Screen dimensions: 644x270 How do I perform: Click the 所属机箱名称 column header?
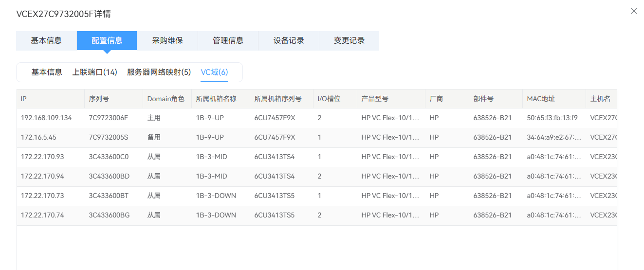click(x=221, y=99)
